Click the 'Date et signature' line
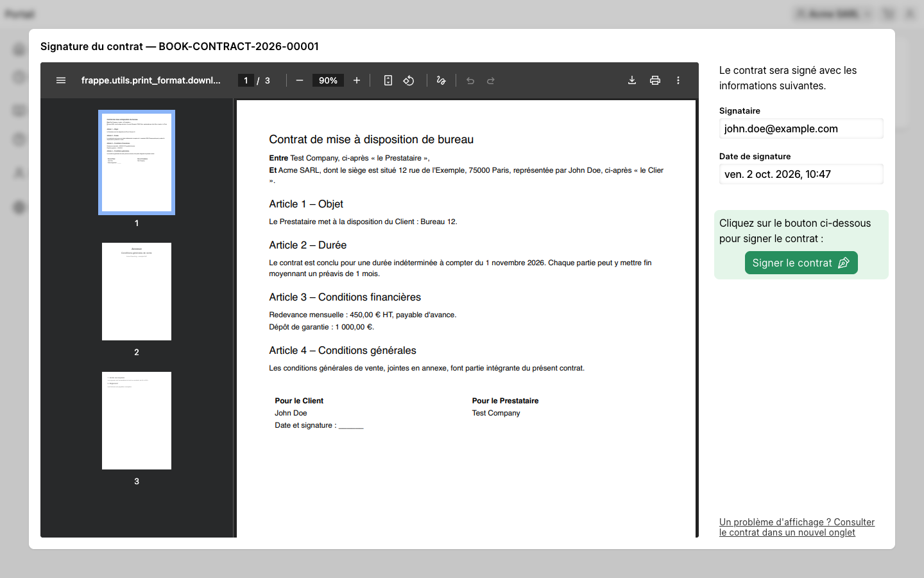Viewport: 924px width, 578px height. coord(319,425)
